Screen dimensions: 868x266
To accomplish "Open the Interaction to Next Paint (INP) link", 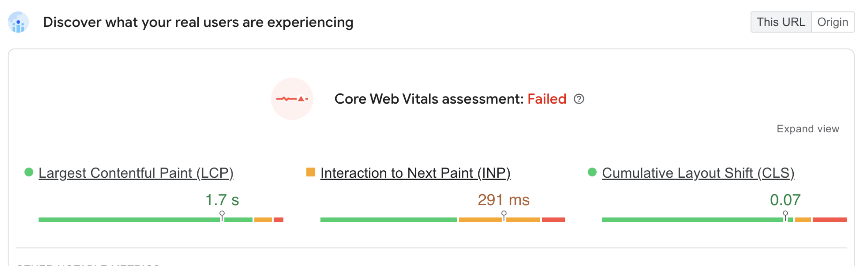I will tap(415, 173).
